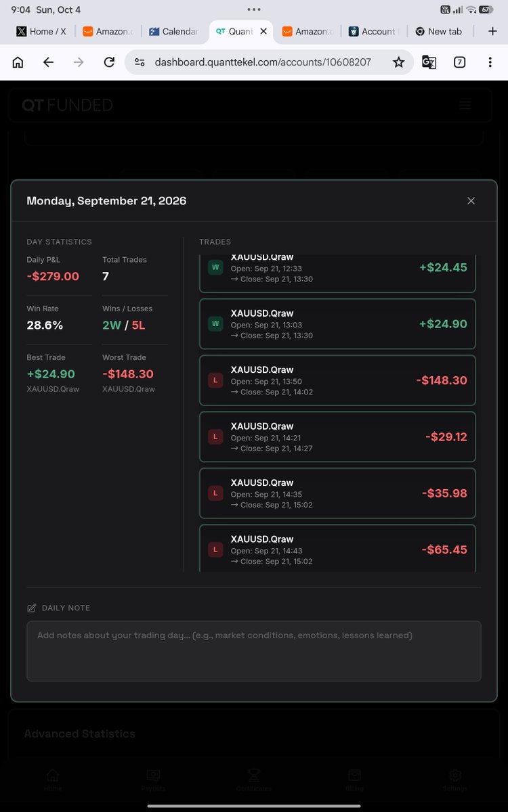Close the Quant tab with its X

[x=263, y=31]
